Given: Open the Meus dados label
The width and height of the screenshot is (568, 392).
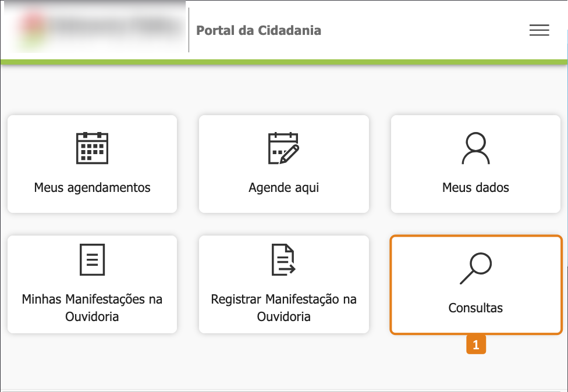Looking at the screenshot, I should pyautogui.click(x=475, y=187).
